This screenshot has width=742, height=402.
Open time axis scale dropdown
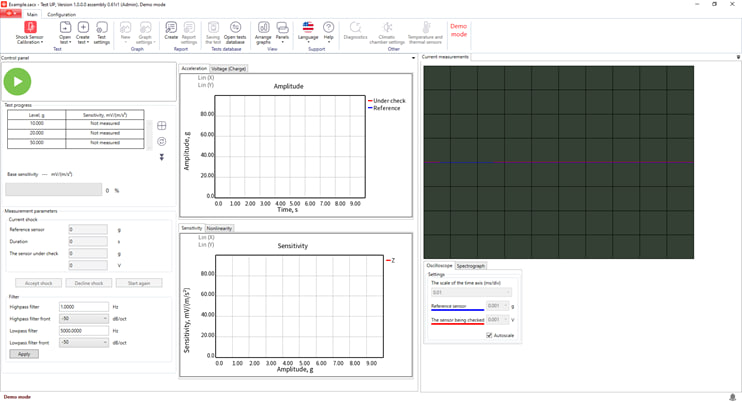[x=471, y=292]
